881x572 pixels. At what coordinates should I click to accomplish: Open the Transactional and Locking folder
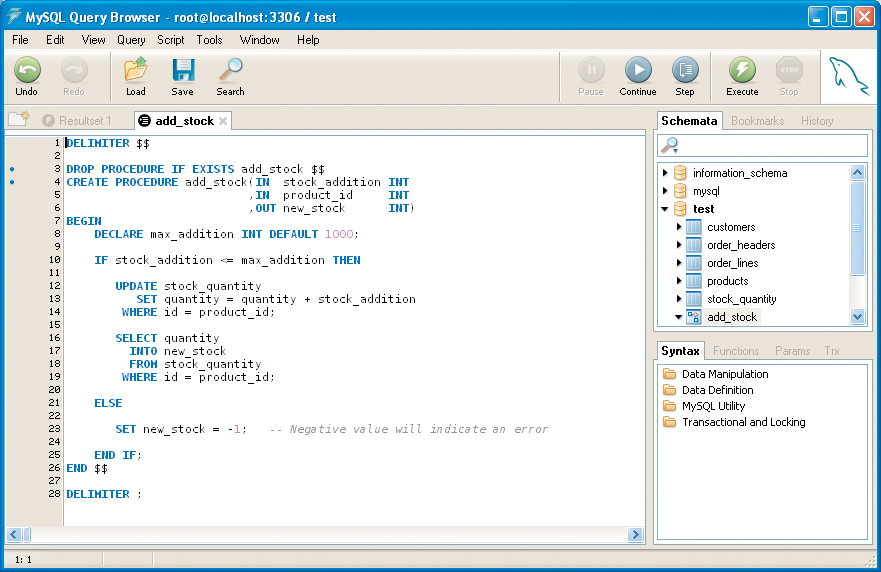669,421
